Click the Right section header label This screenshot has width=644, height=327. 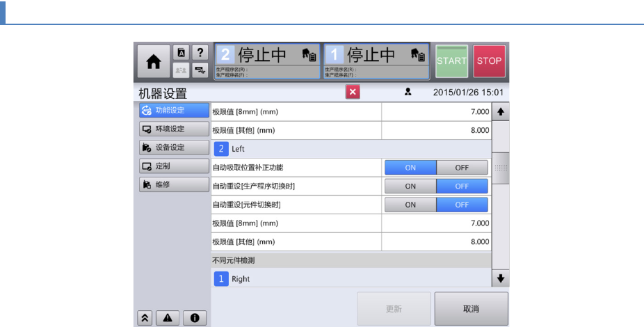tap(241, 280)
